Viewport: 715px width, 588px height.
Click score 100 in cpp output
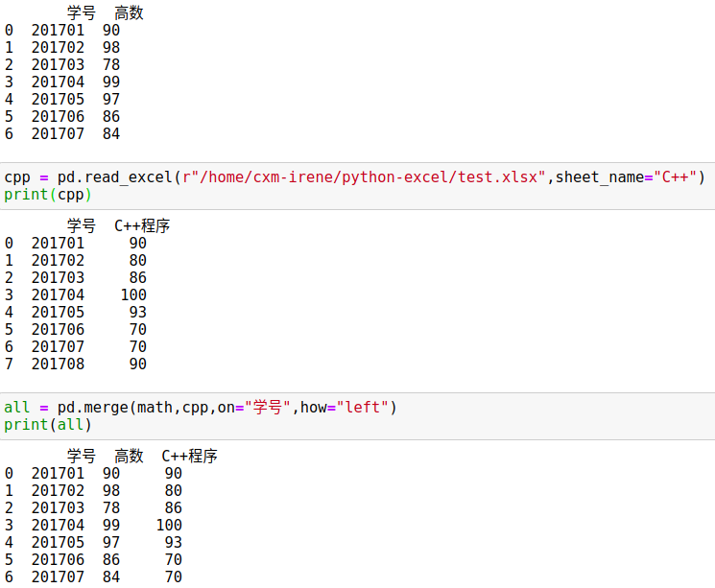133,294
